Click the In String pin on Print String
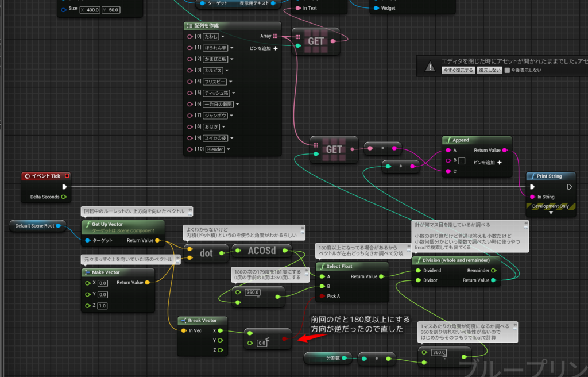 532,197
